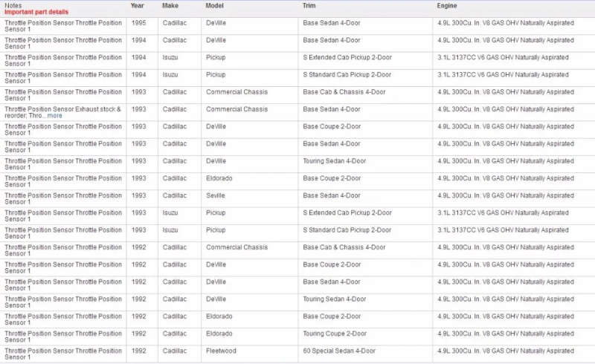The width and height of the screenshot is (595, 364).
Task: Select 'S Extended Cab Pickup 2-Door' in 1993 Isuzu row
Action: (347, 212)
